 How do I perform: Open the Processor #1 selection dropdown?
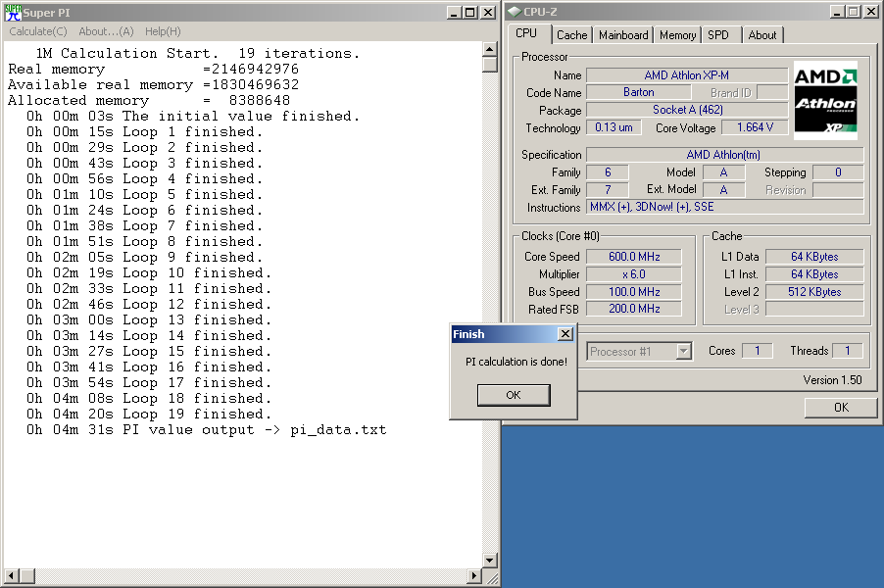(x=684, y=351)
